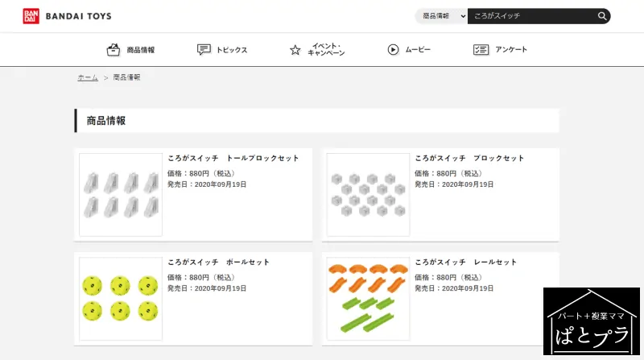This screenshot has width=644, height=360.
Task: Select the yellow balls product thumbnail
Action: click(121, 299)
